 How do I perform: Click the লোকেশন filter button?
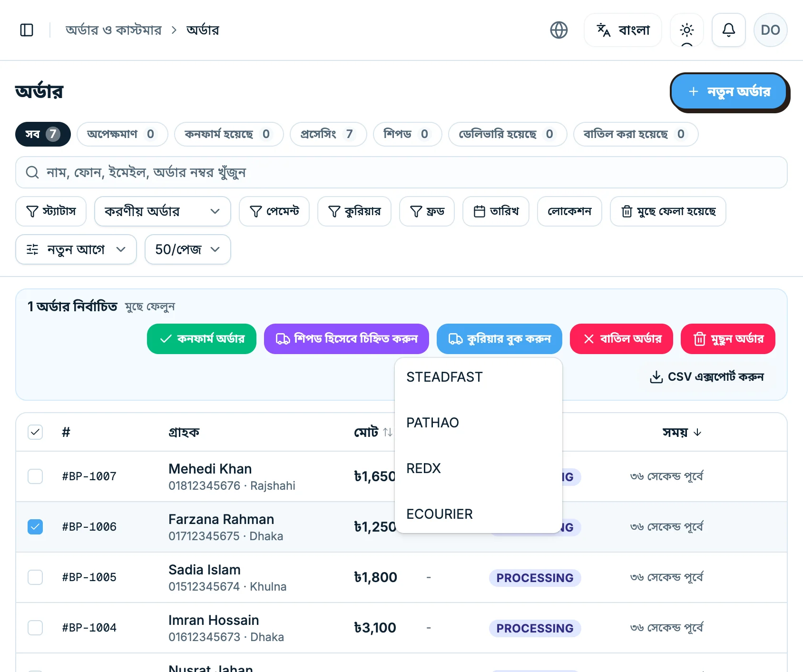click(569, 211)
